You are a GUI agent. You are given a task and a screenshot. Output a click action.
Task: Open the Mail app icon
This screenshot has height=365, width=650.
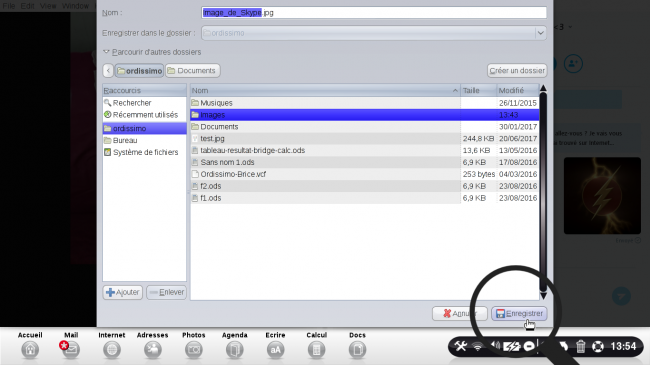(71, 350)
